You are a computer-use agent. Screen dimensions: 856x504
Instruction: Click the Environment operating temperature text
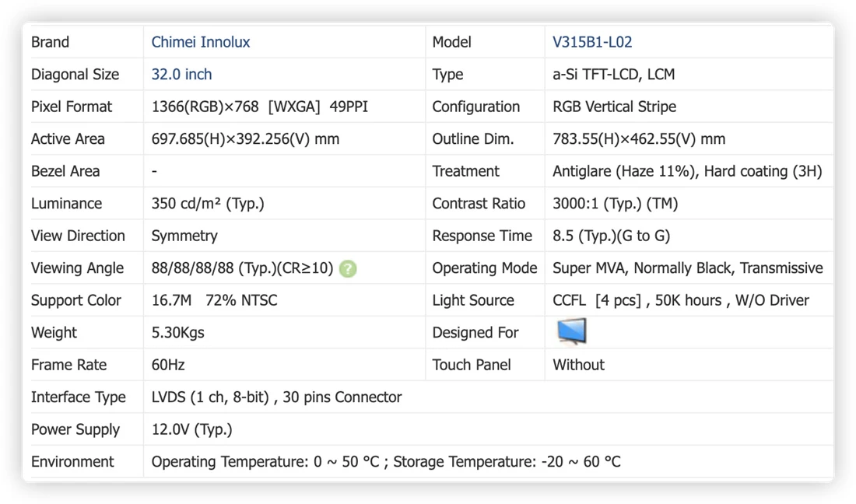pyautogui.click(x=265, y=461)
